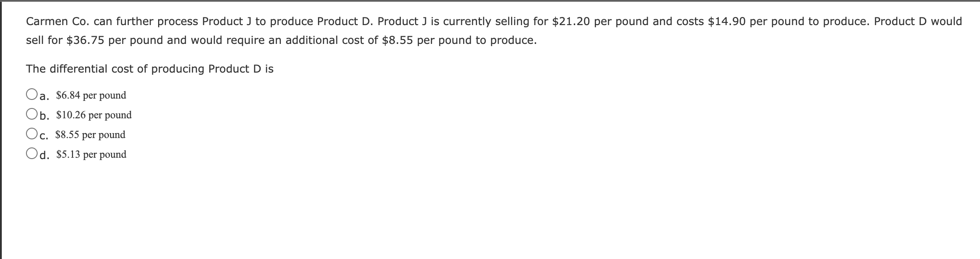Click '$14.90' in the question paragraph
The width and height of the screenshot is (980, 259).
click(727, 22)
